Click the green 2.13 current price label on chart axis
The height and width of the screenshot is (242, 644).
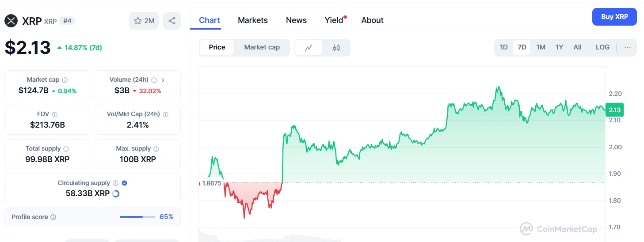(x=614, y=110)
